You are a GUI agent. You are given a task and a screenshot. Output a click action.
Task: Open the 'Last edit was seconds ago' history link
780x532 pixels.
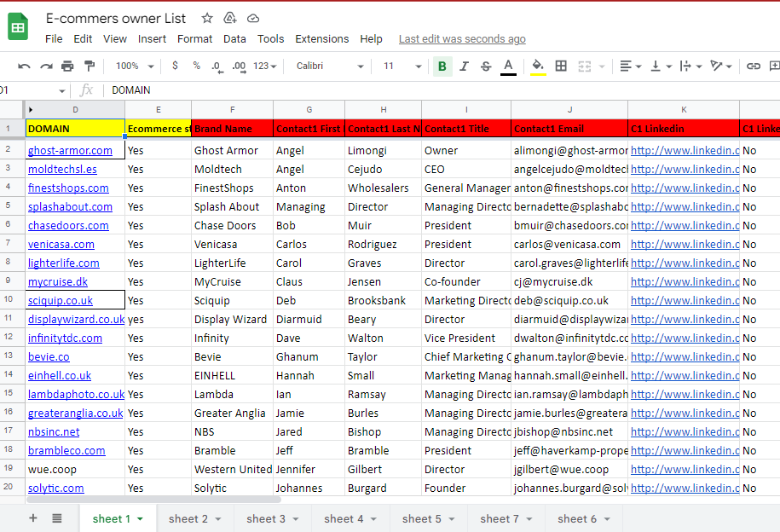[462, 39]
